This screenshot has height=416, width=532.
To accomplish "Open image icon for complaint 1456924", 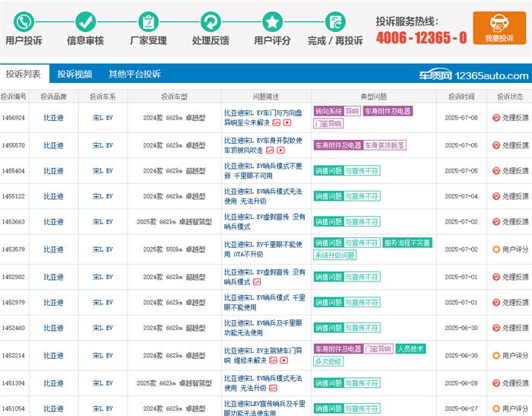I will tap(277, 122).
